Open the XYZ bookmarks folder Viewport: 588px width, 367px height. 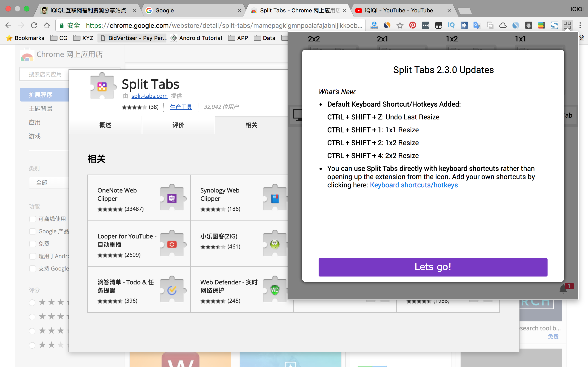pos(83,38)
